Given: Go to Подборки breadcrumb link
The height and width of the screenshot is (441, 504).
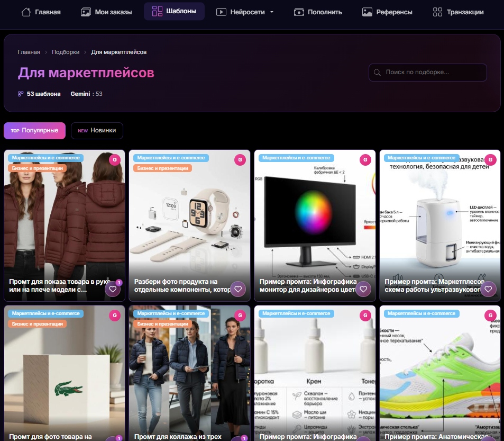Looking at the screenshot, I should pos(66,52).
